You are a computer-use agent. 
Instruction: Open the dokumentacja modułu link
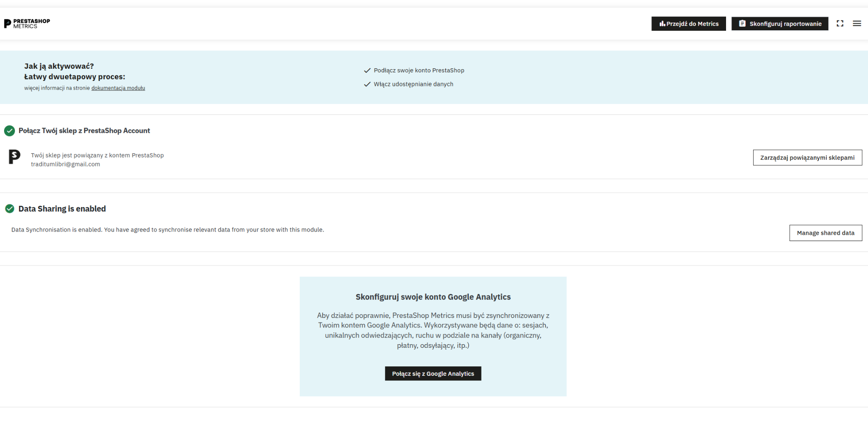point(118,88)
